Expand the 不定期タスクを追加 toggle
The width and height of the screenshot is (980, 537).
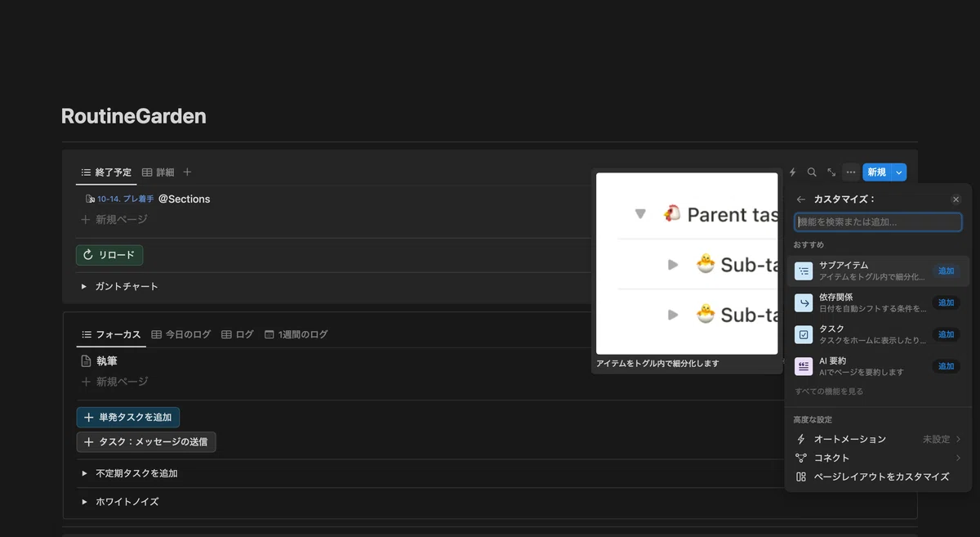[84, 473]
